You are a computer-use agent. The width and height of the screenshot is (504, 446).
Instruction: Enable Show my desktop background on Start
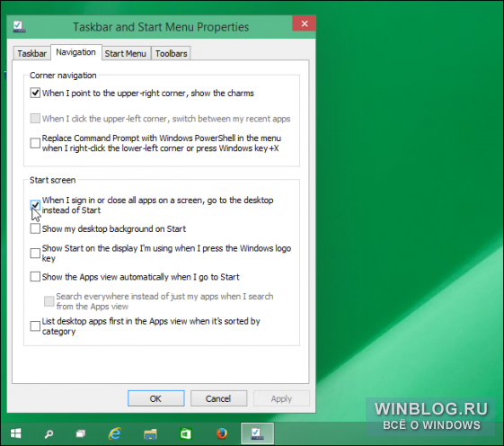pyautogui.click(x=35, y=228)
